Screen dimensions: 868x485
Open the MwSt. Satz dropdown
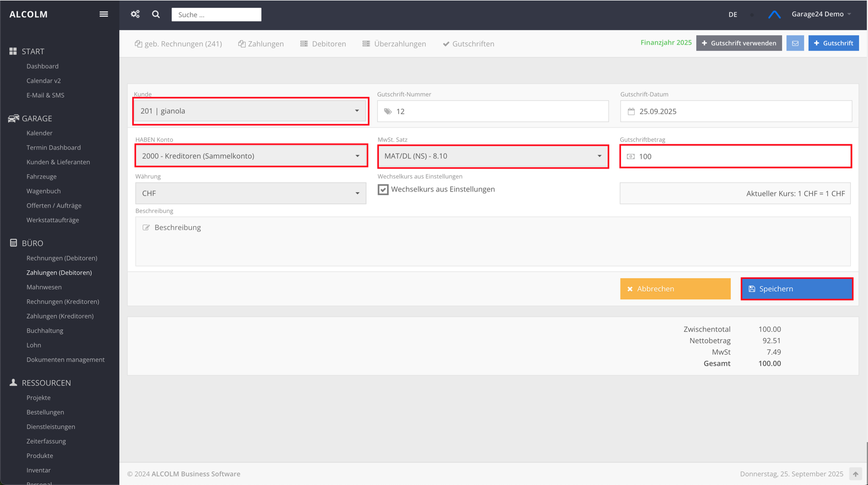(493, 156)
